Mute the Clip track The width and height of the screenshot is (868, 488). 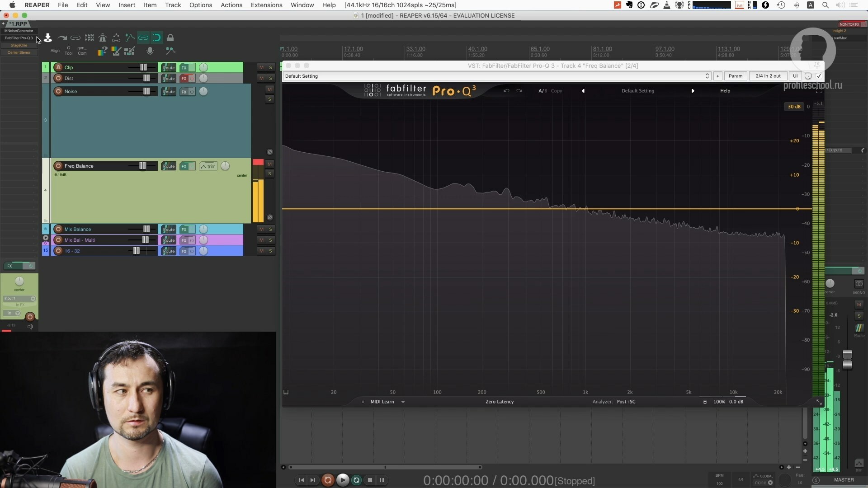[261, 67]
